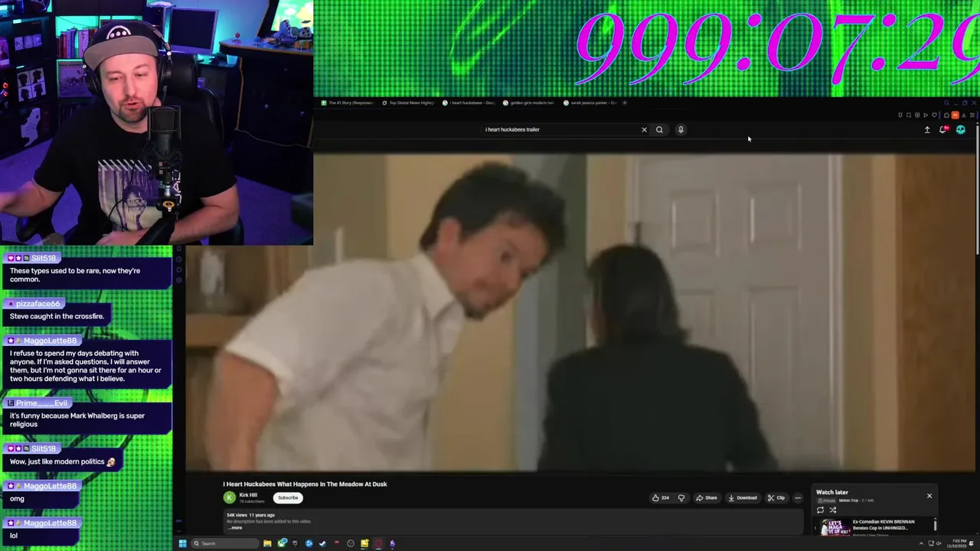Open the Windows Start button
Image resolution: width=980 pixels, height=551 pixels.
pyautogui.click(x=182, y=543)
